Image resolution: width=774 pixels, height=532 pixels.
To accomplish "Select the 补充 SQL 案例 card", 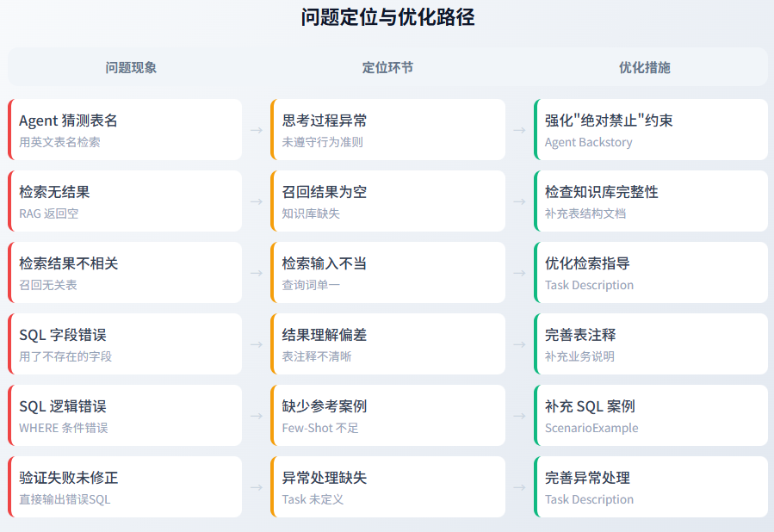I will click(x=651, y=416).
